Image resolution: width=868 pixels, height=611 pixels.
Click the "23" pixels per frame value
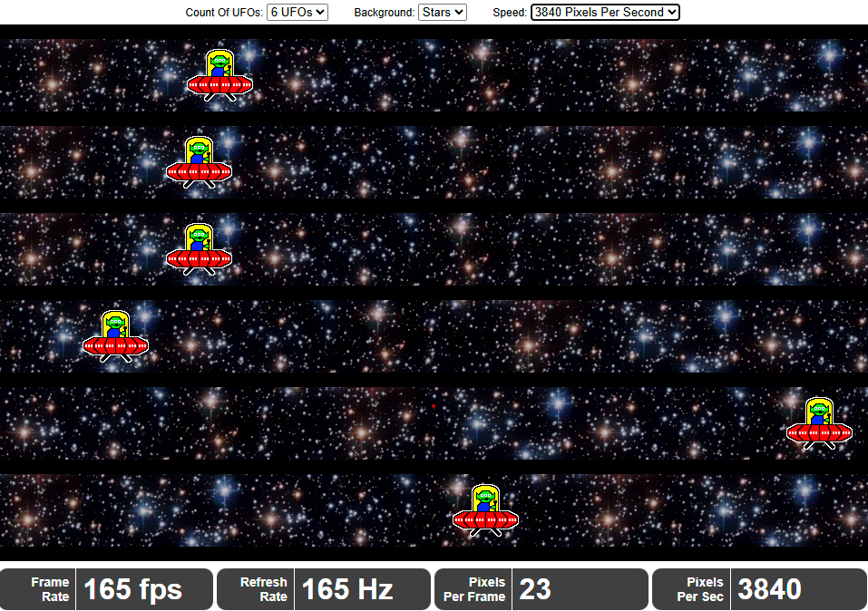(x=535, y=589)
